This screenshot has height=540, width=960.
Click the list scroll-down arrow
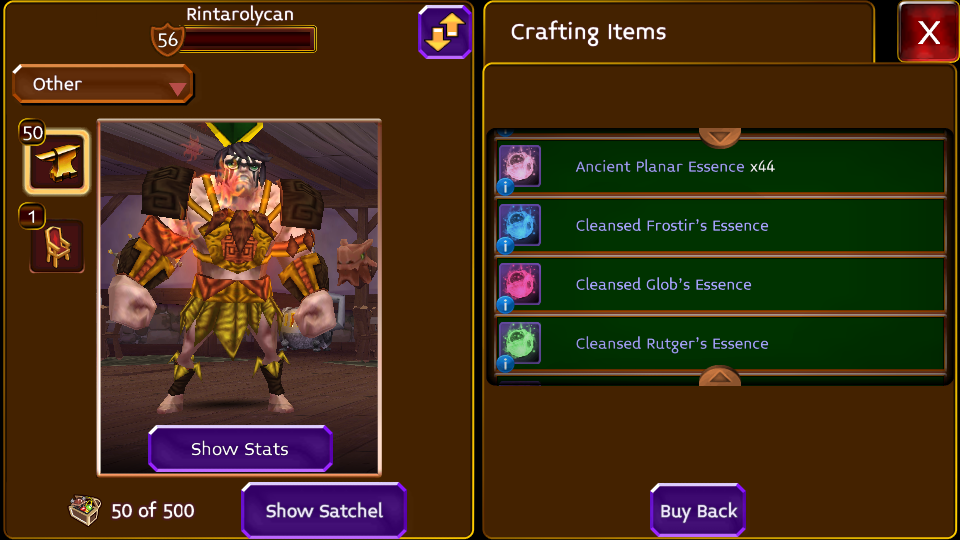(719, 376)
